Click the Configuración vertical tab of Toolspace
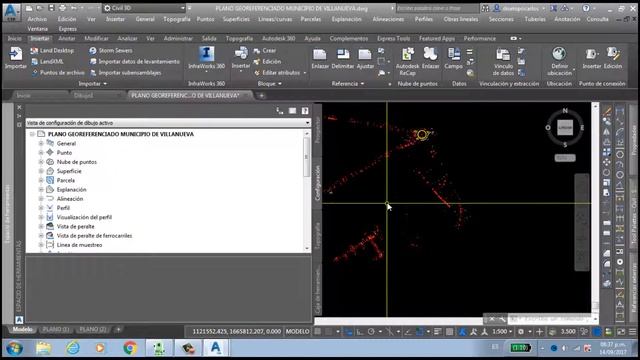Viewport: 640px width, 360px height. coord(318,184)
